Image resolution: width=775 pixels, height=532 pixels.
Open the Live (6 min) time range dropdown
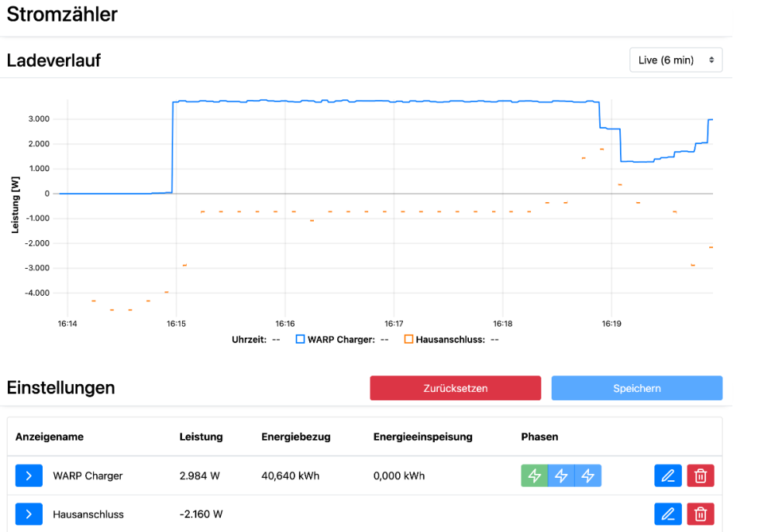(x=676, y=60)
